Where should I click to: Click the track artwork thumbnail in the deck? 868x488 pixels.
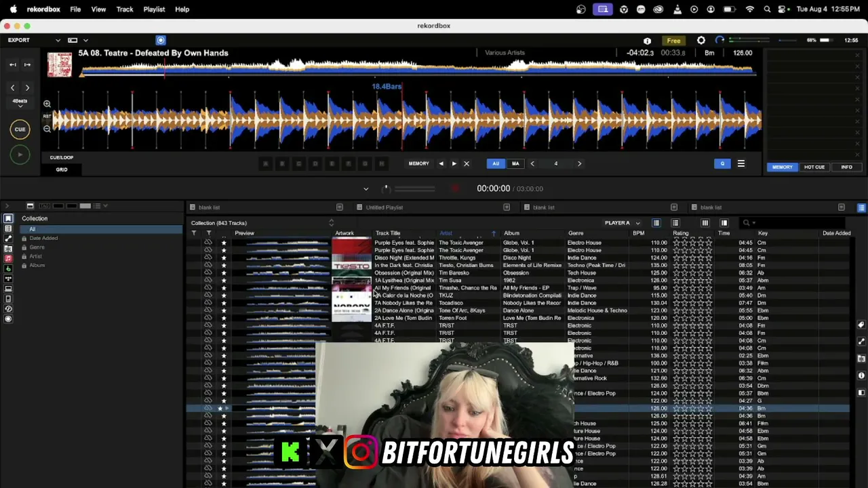coord(60,64)
